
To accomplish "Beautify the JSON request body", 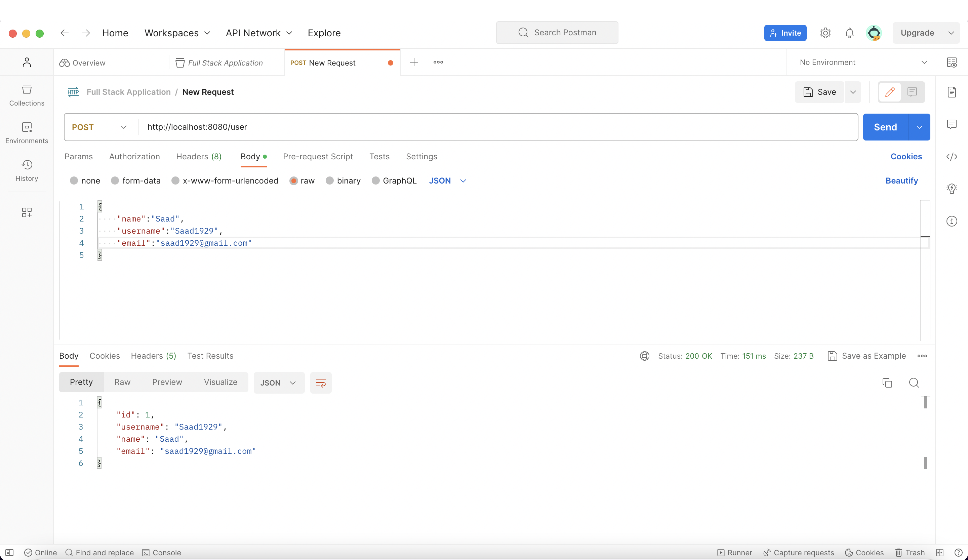I will pyautogui.click(x=901, y=181).
